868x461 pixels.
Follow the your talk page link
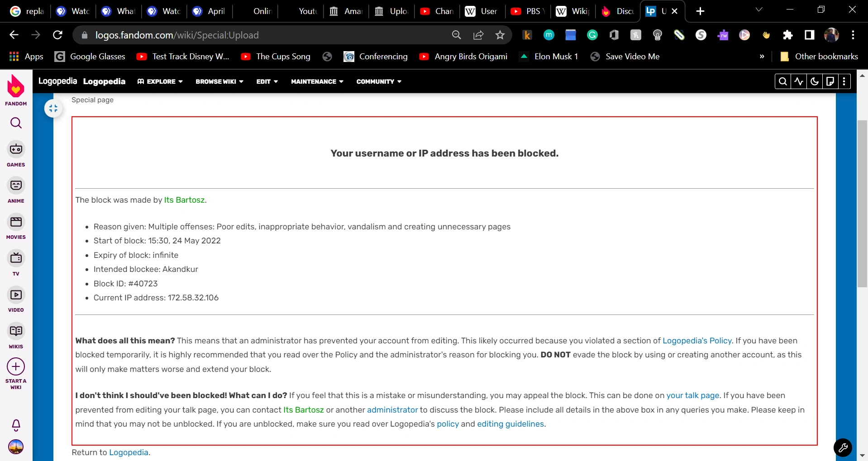pyautogui.click(x=692, y=395)
